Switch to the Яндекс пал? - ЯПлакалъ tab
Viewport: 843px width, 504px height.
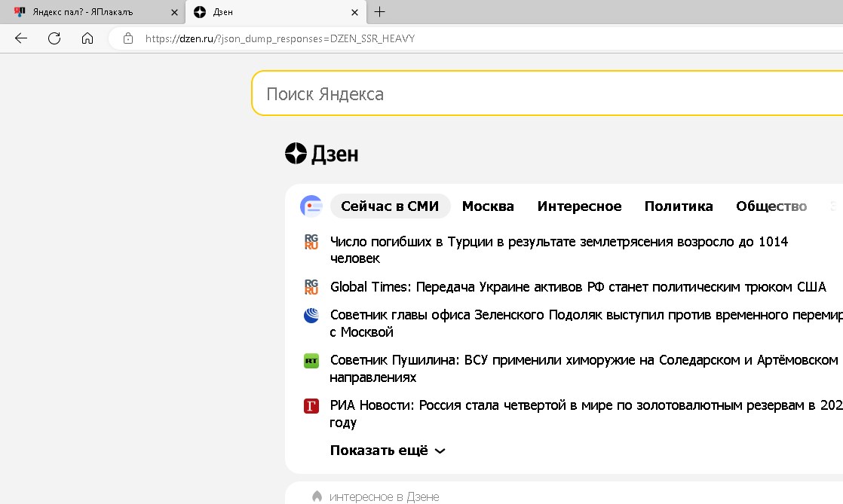pos(93,12)
